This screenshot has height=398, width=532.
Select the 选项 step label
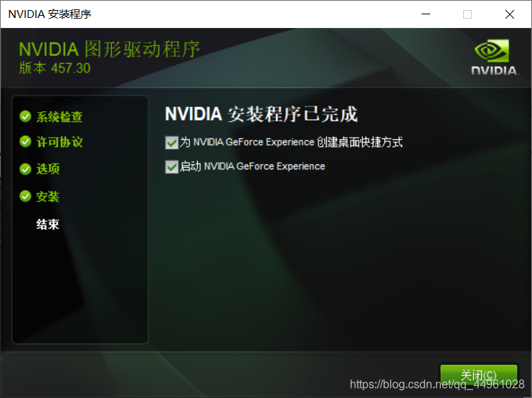(48, 169)
